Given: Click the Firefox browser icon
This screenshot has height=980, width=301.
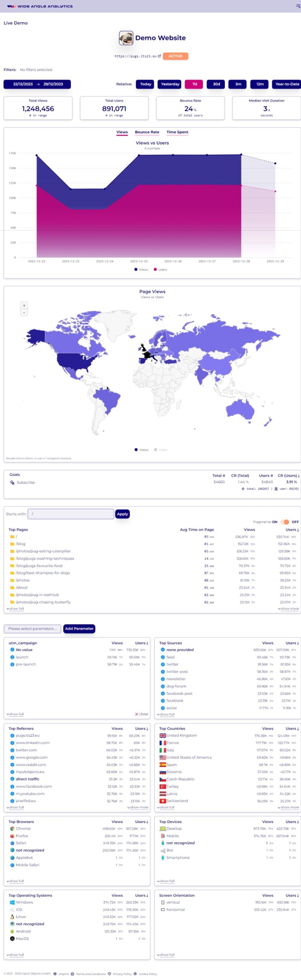Looking at the screenshot, I should 12,836.
